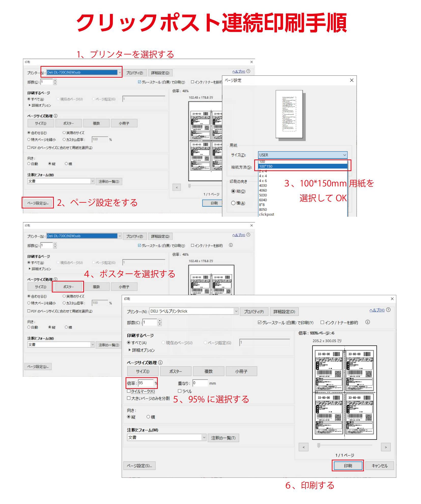Image resolution: width=421 pixels, height=504 pixels.
Task: Check the インク/トナーを節約 box
Action: (x=322, y=322)
